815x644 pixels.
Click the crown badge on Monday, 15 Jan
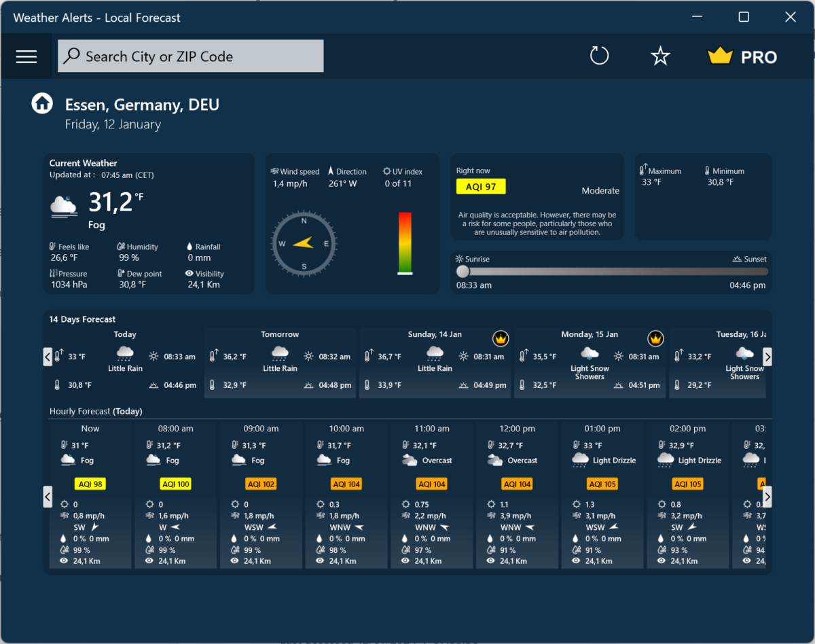(x=655, y=338)
